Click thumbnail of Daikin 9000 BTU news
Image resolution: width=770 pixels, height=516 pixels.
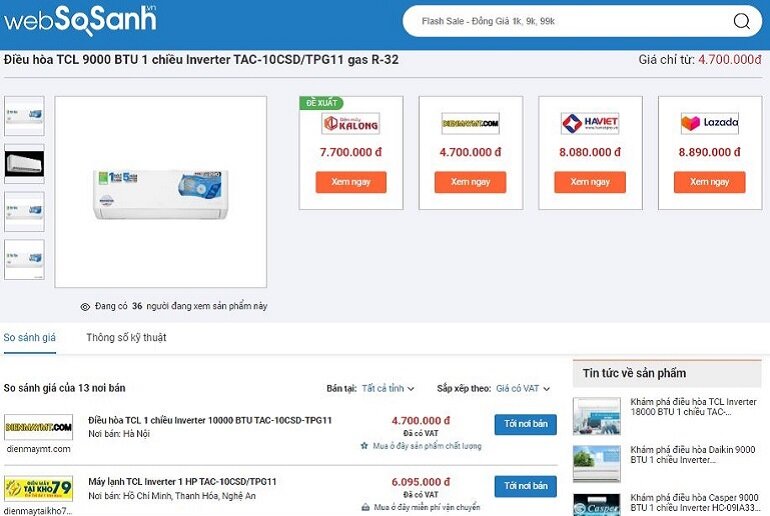(597, 464)
